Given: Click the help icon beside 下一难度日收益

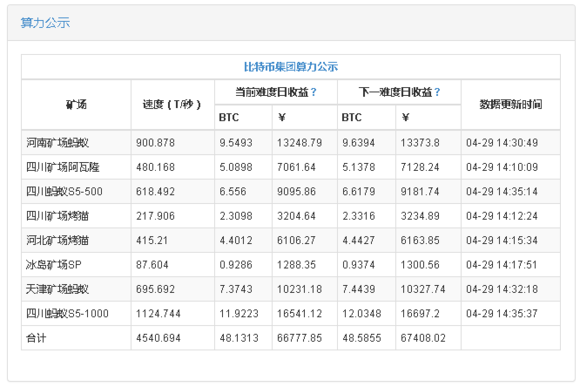Looking at the screenshot, I should pos(437,92).
